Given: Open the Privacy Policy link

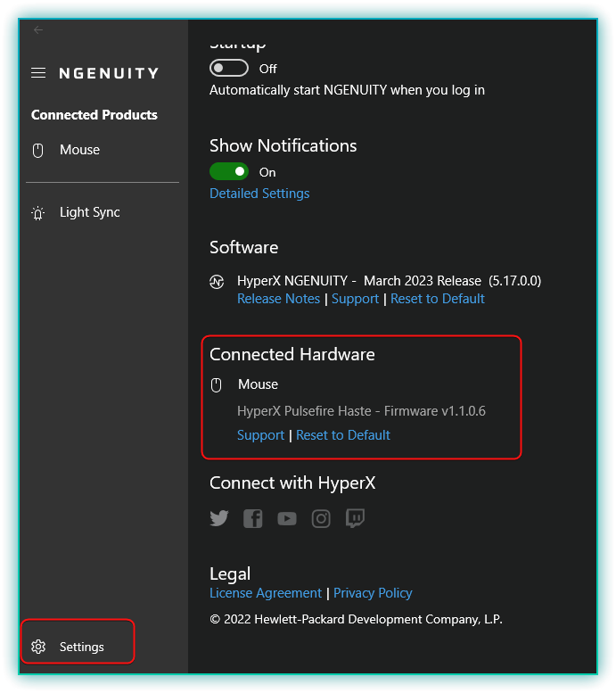Looking at the screenshot, I should click(373, 593).
